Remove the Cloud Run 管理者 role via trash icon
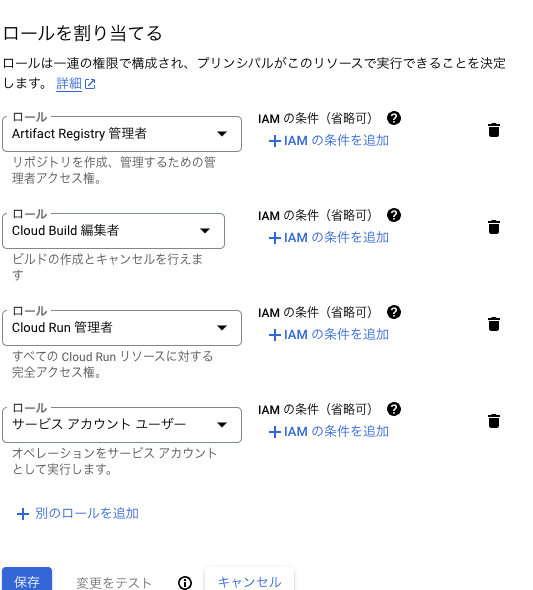This screenshot has width=533, height=590. 494,324
